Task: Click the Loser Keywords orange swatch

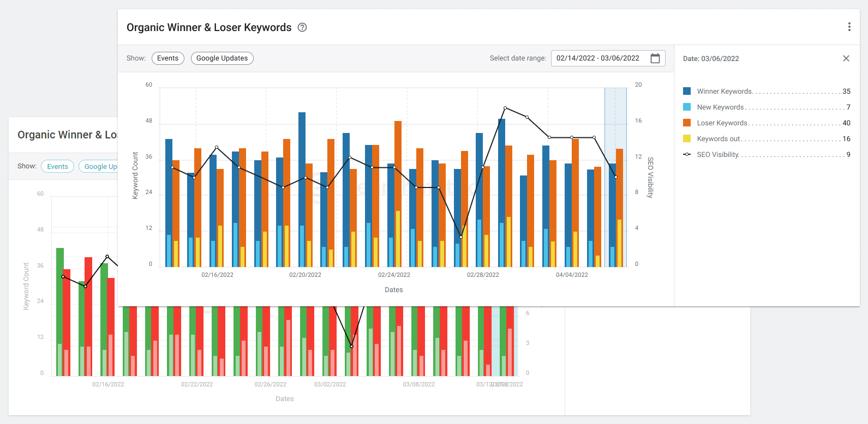Action: pos(687,123)
